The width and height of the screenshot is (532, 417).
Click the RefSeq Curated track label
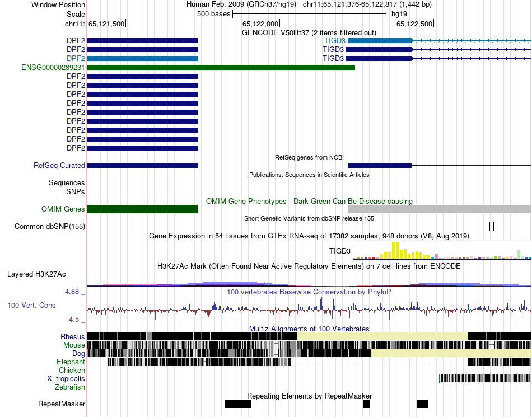click(59, 166)
